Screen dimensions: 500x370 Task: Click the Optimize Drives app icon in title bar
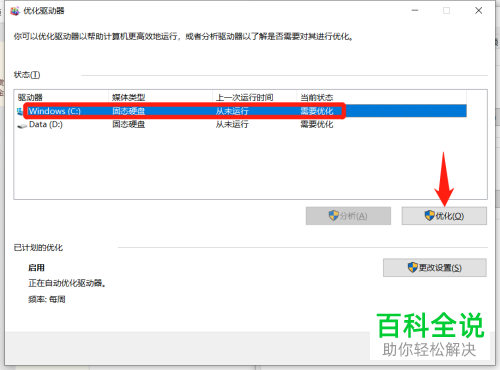pyautogui.click(x=15, y=11)
